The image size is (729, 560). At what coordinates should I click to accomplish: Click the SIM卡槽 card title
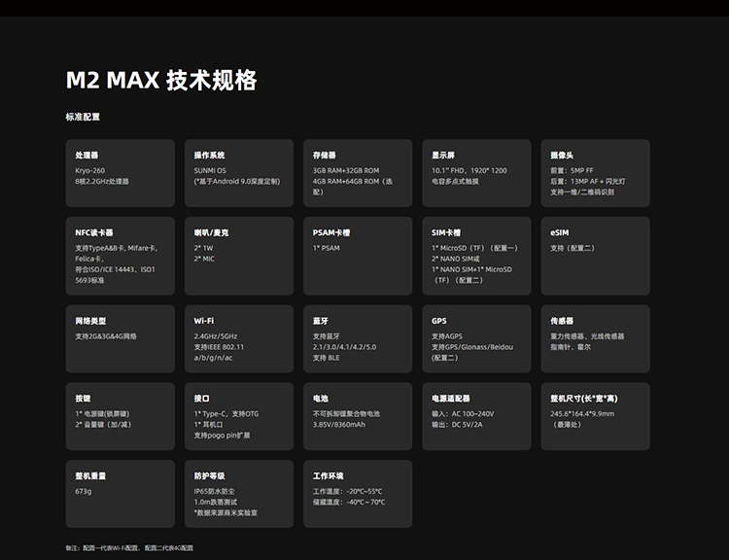(446, 232)
